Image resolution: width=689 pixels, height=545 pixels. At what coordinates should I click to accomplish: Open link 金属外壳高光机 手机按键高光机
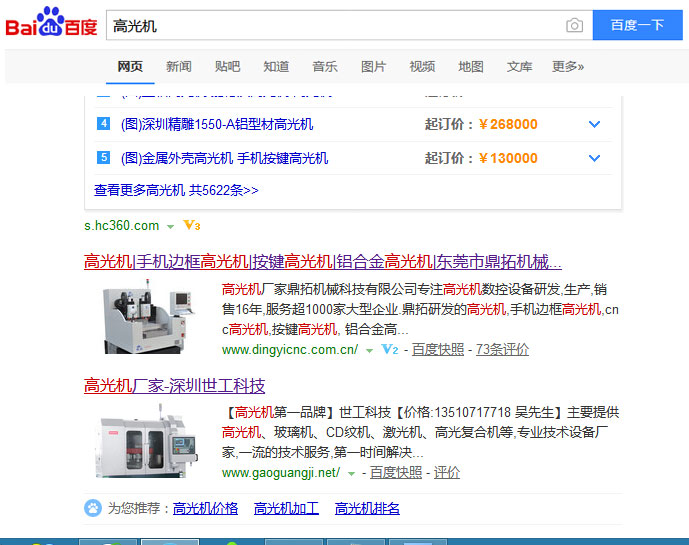coord(225,158)
